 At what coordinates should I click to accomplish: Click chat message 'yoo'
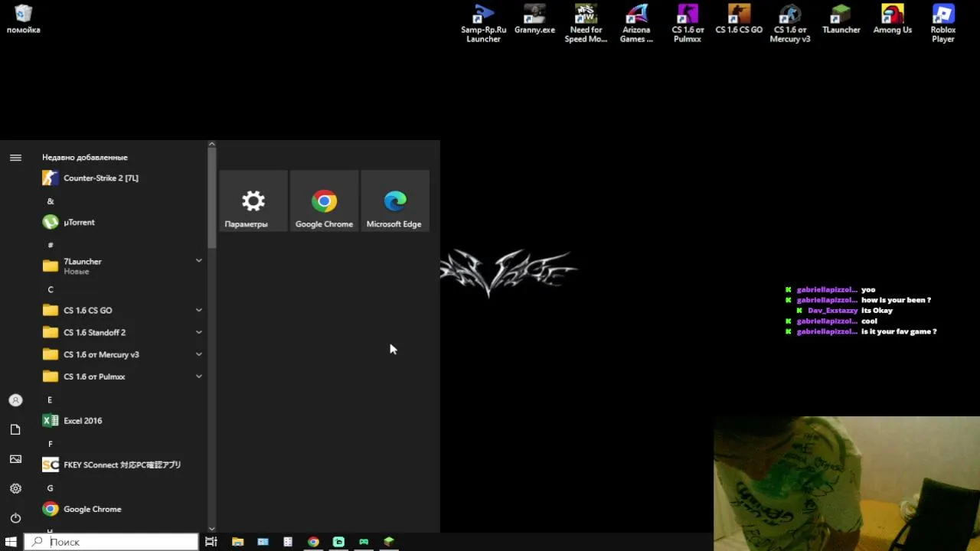(x=868, y=289)
